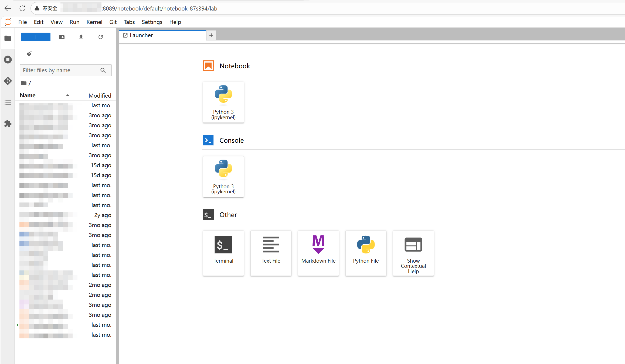Click the New Folder icon
The image size is (625, 364).
click(x=62, y=37)
